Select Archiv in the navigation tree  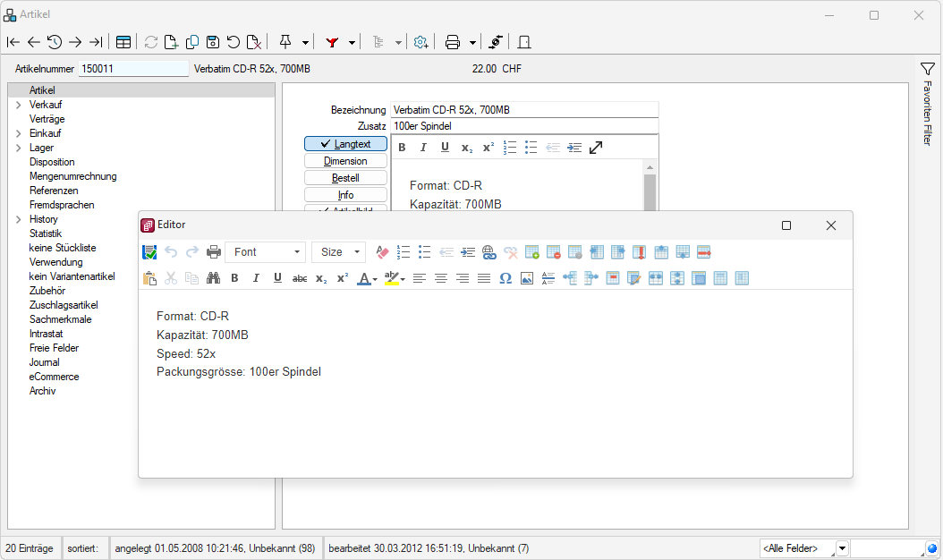[42, 391]
